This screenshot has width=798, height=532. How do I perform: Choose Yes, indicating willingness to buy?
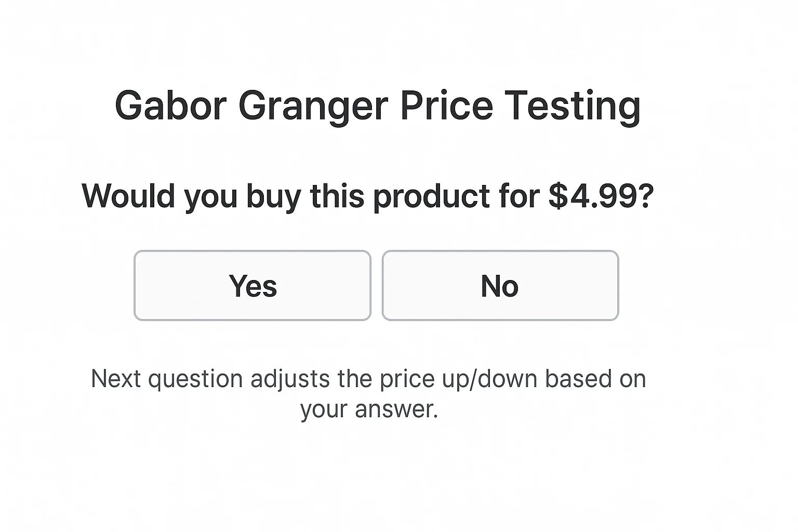(x=252, y=285)
